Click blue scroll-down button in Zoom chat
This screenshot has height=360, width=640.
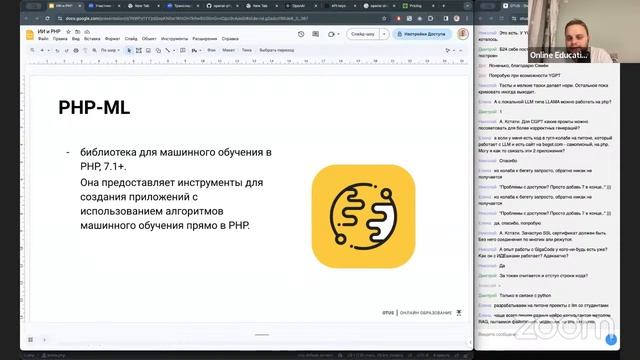[611, 339]
